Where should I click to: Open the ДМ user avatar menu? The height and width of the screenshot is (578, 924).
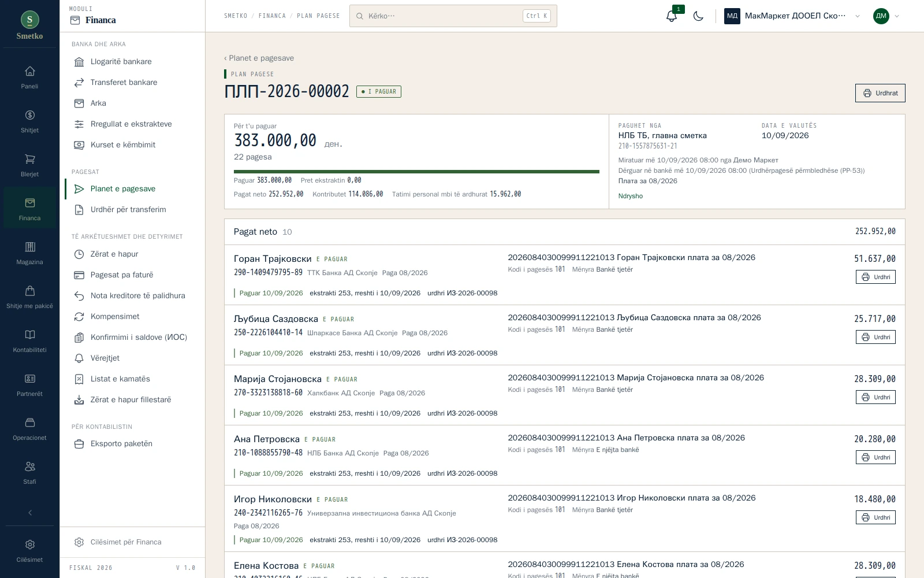pos(886,16)
